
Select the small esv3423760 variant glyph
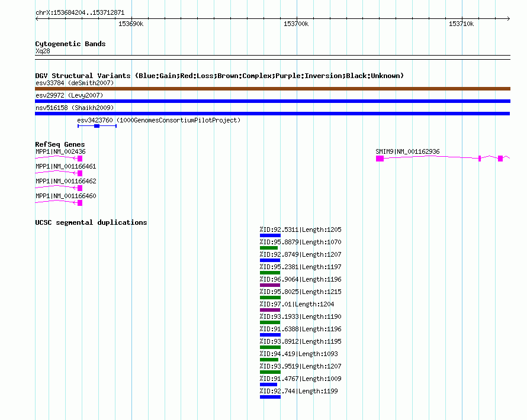tap(97, 126)
